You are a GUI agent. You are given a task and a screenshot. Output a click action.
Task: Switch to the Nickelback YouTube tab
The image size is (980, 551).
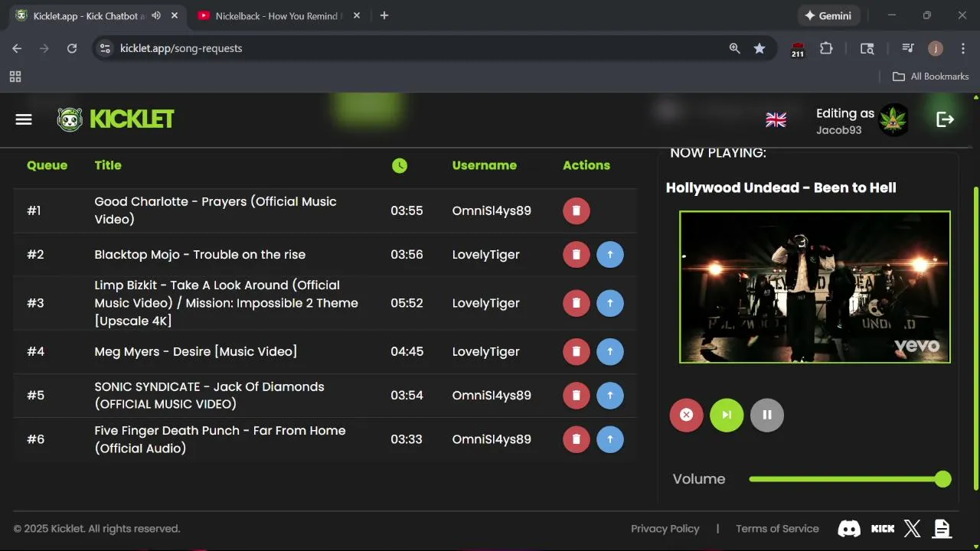278,16
